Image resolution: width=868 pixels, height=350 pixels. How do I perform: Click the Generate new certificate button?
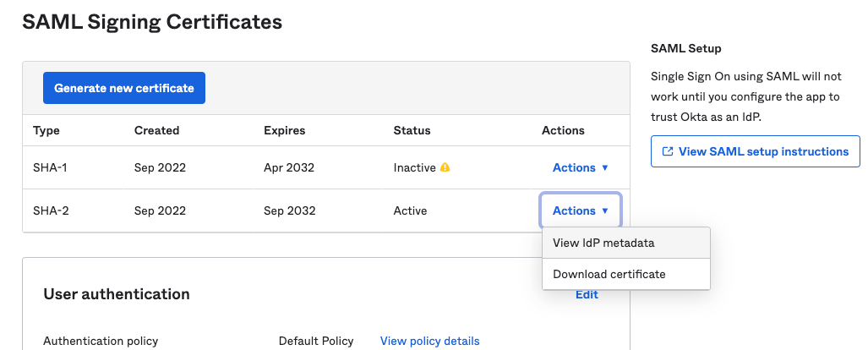[x=124, y=88]
